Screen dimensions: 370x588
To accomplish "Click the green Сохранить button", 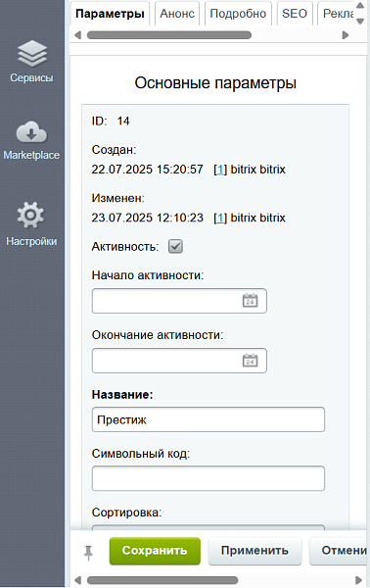I will click(x=155, y=551).
